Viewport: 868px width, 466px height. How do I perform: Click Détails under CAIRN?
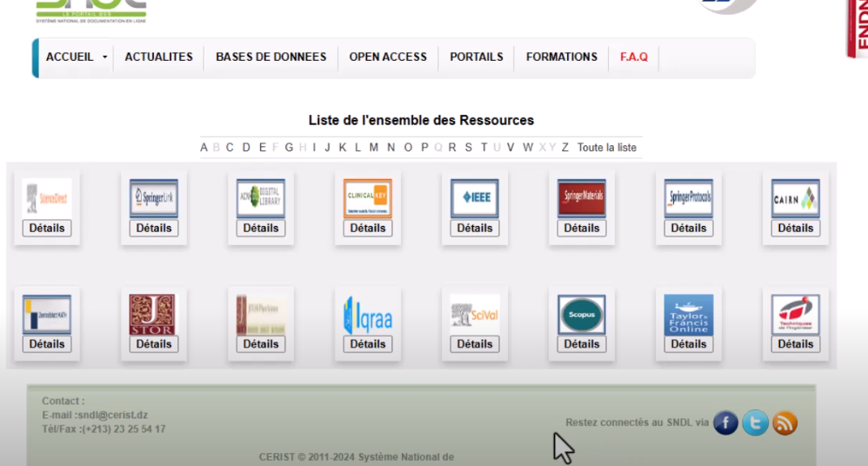coord(796,228)
